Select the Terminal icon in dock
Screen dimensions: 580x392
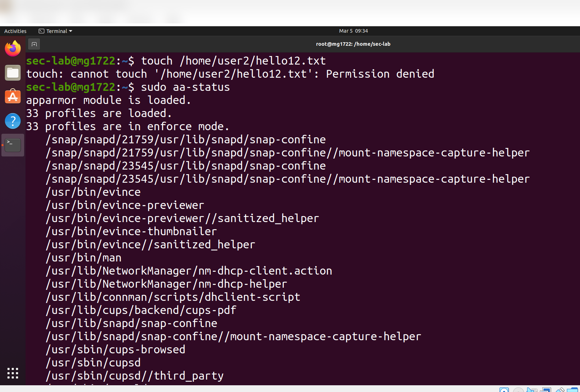(13, 145)
